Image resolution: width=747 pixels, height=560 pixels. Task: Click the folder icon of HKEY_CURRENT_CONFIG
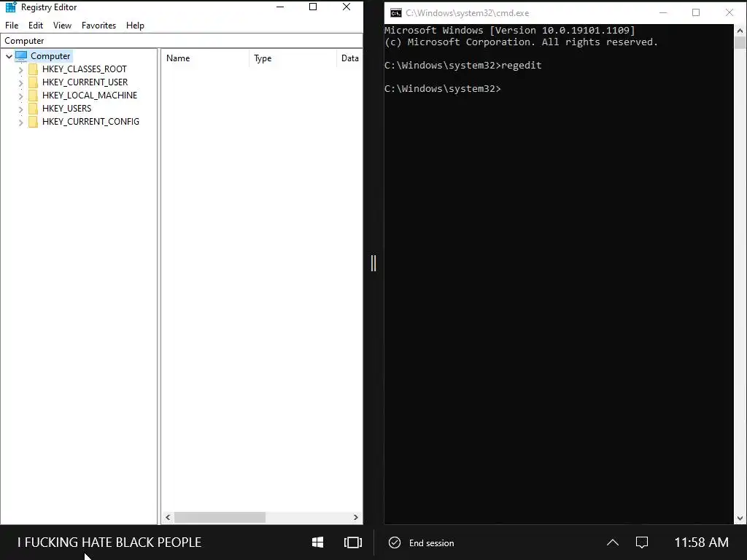click(33, 122)
